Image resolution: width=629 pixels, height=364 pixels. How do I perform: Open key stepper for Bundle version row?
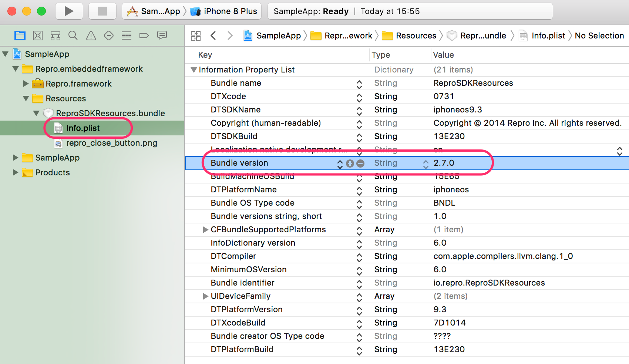point(340,164)
